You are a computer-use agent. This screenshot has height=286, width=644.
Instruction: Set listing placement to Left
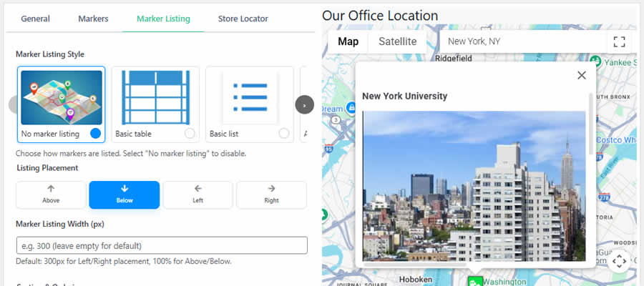pyautogui.click(x=198, y=194)
